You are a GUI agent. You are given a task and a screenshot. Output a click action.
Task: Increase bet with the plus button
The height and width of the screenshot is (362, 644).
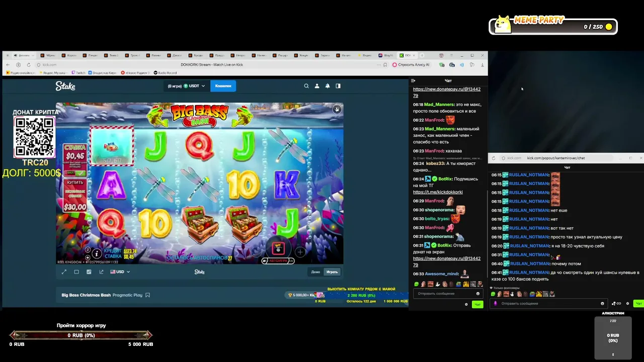click(300, 252)
